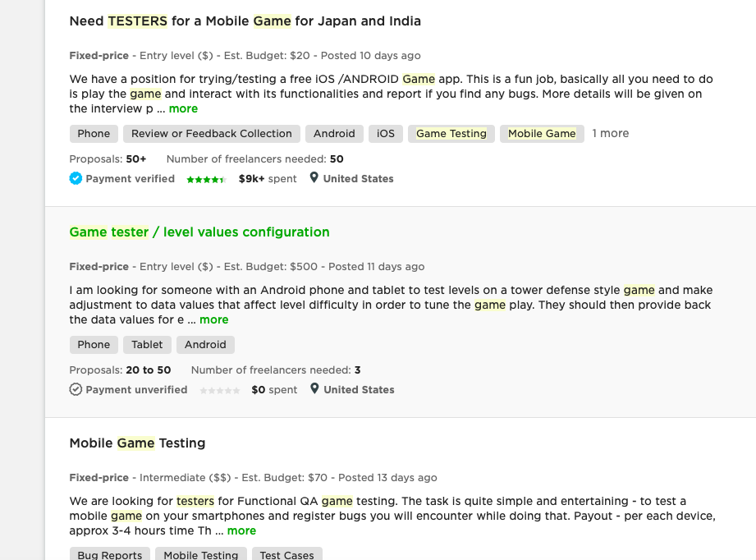This screenshot has width=756, height=560.
Task: Open the 'Mobile Game Testing' job title
Action: coord(137,443)
